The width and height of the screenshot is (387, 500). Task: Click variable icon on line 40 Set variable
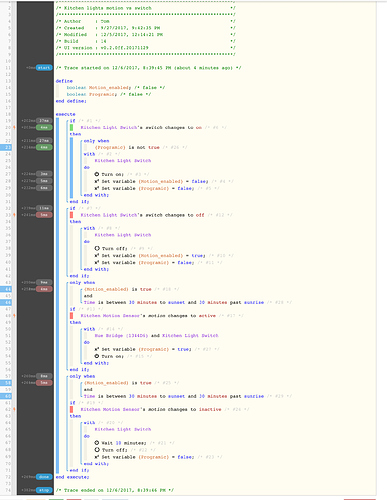pos(97,262)
